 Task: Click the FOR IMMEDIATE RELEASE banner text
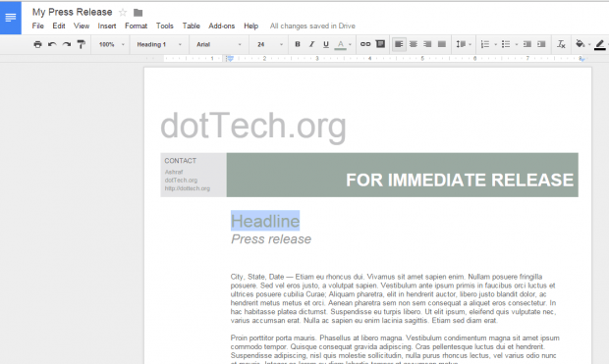coord(460,181)
